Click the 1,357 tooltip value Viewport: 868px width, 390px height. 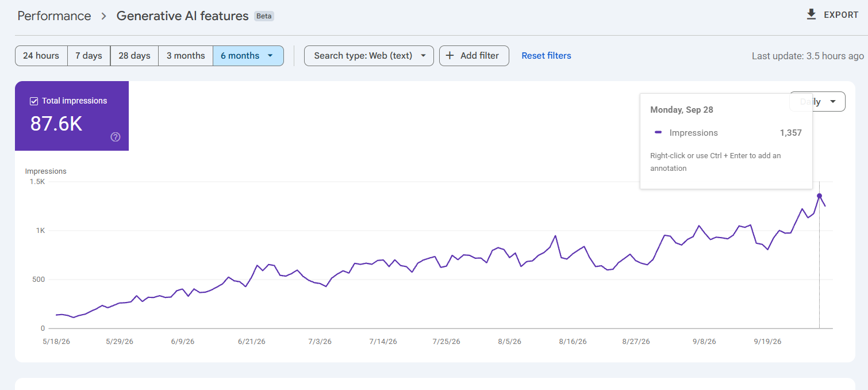pyautogui.click(x=790, y=133)
